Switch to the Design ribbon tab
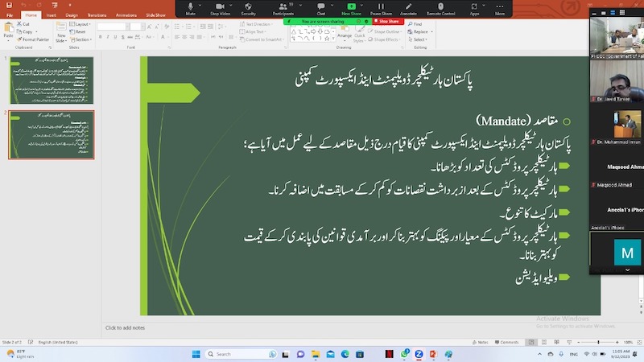The width and height of the screenshot is (644, 362). point(72,14)
